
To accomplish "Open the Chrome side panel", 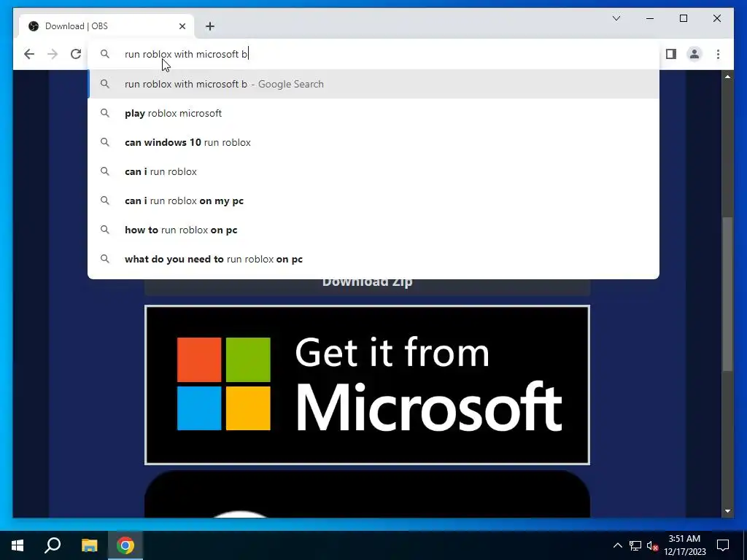I will click(671, 54).
